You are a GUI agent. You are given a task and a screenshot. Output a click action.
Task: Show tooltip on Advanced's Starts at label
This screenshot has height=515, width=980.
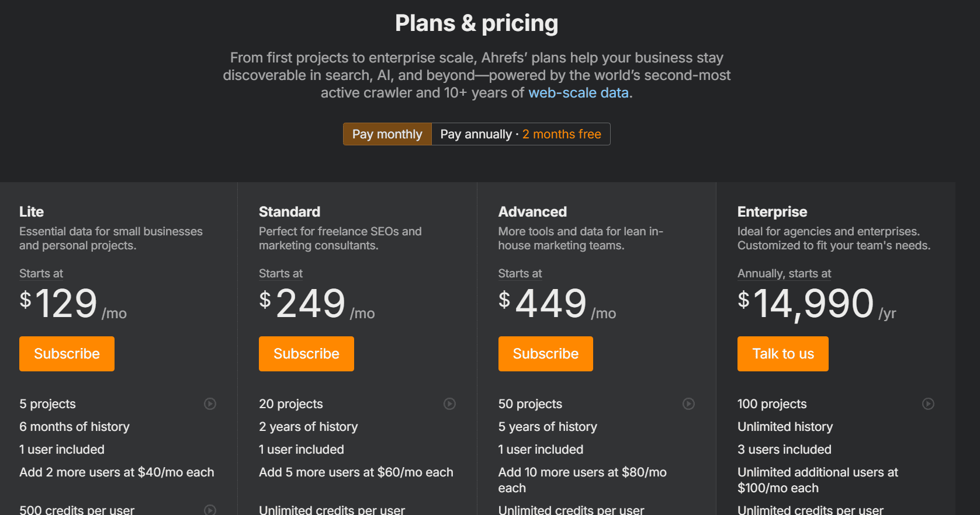(520, 273)
